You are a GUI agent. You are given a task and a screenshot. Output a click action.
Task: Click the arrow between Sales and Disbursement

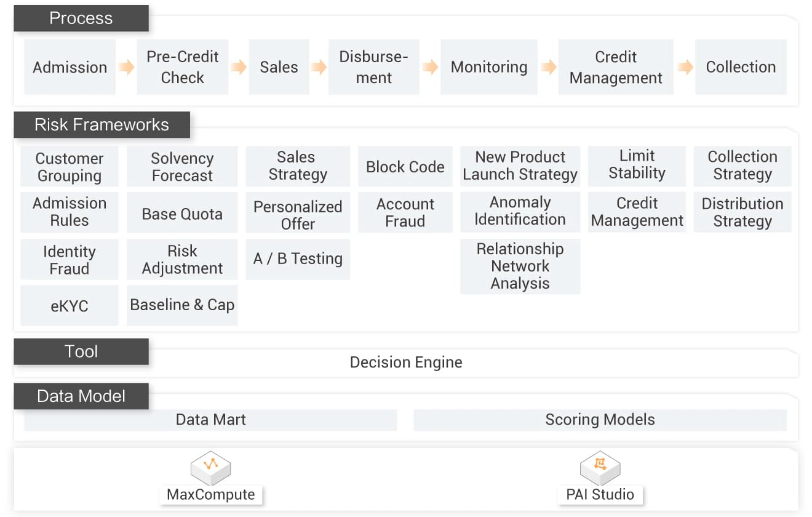(x=319, y=67)
